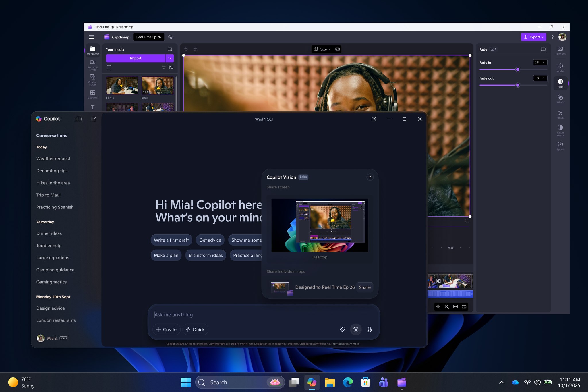This screenshot has height=392, width=588.
Task: Toggle captions CC button above preview
Action: coord(338,49)
